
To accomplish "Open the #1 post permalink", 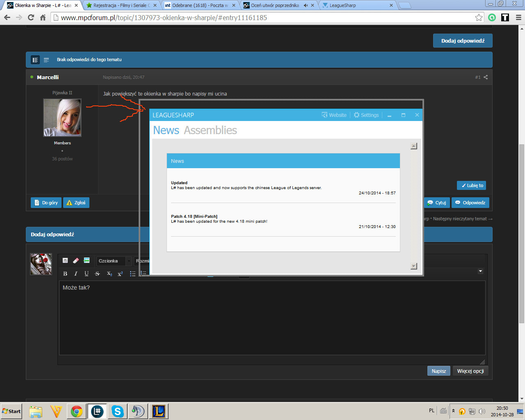I will pos(478,77).
